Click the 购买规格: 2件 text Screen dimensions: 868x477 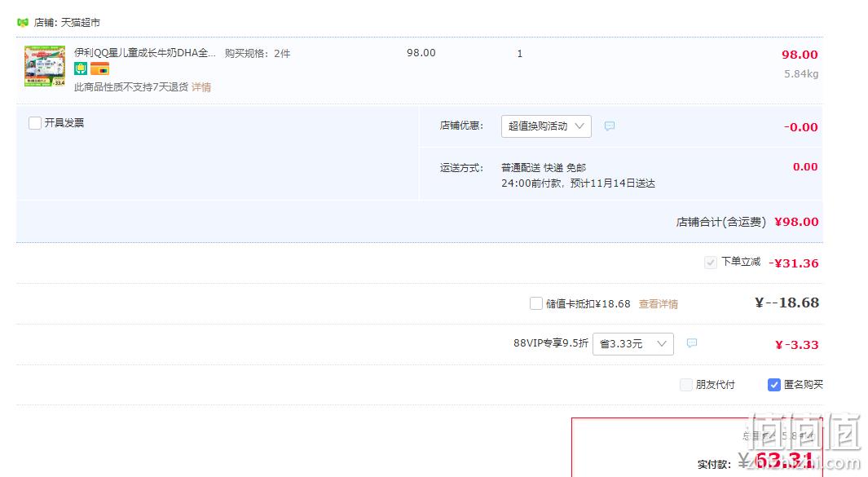tap(258, 54)
